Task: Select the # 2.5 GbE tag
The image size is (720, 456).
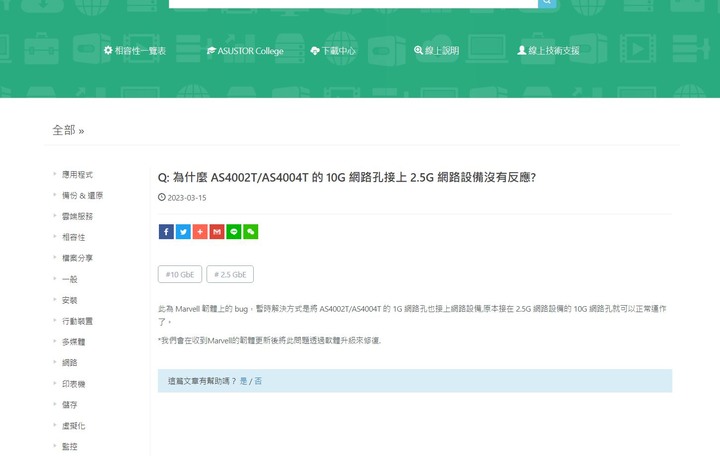Action: [230, 274]
